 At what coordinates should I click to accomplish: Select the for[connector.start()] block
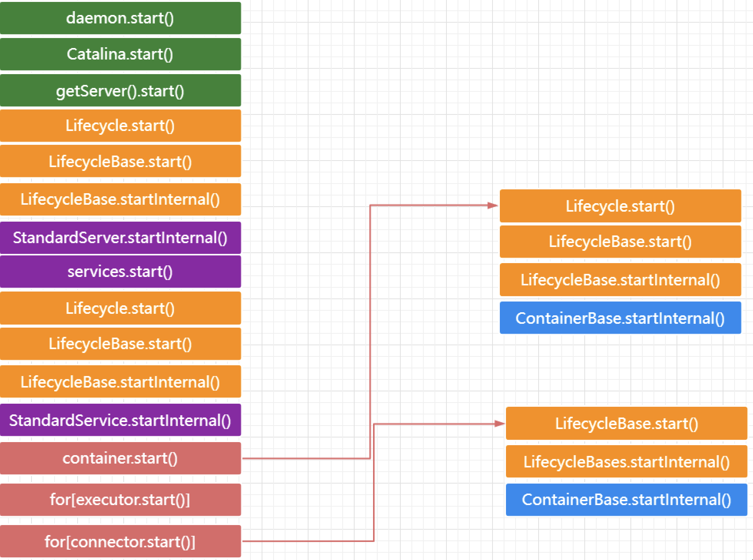point(120,542)
